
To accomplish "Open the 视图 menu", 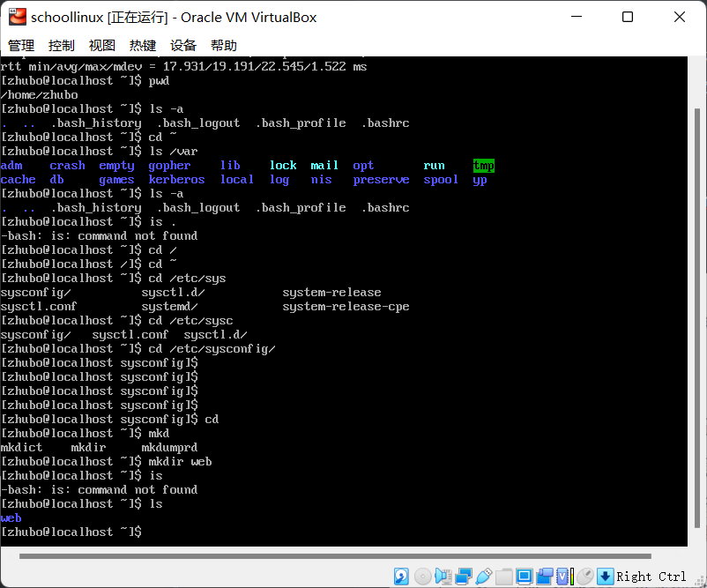I will point(102,46).
